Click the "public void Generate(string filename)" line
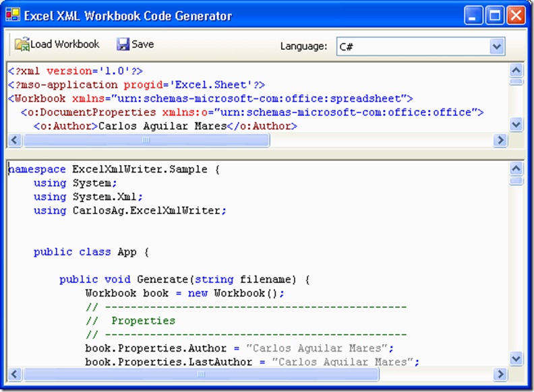The width and height of the screenshot is (534, 392). [185, 280]
